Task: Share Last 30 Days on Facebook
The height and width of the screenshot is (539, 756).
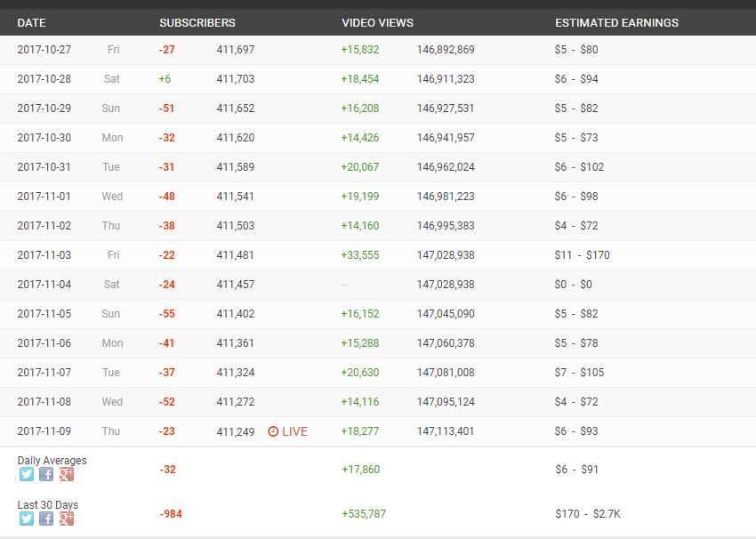Action: (x=46, y=519)
